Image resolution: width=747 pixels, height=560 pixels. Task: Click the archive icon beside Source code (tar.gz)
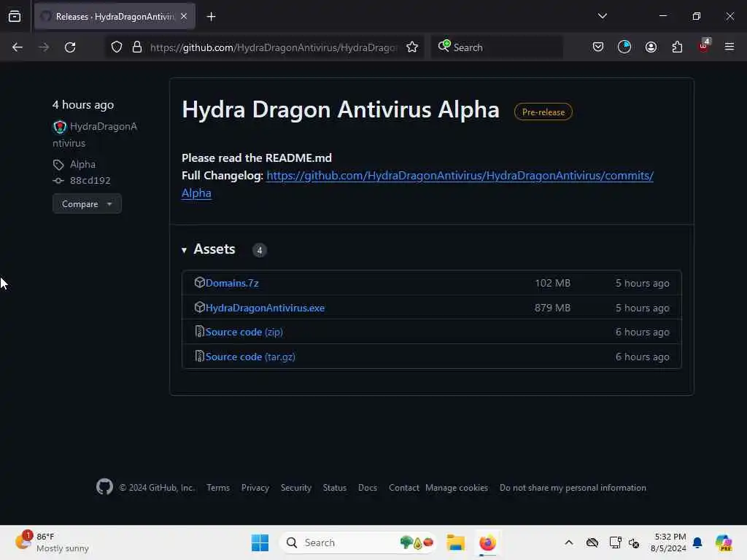coord(200,356)
